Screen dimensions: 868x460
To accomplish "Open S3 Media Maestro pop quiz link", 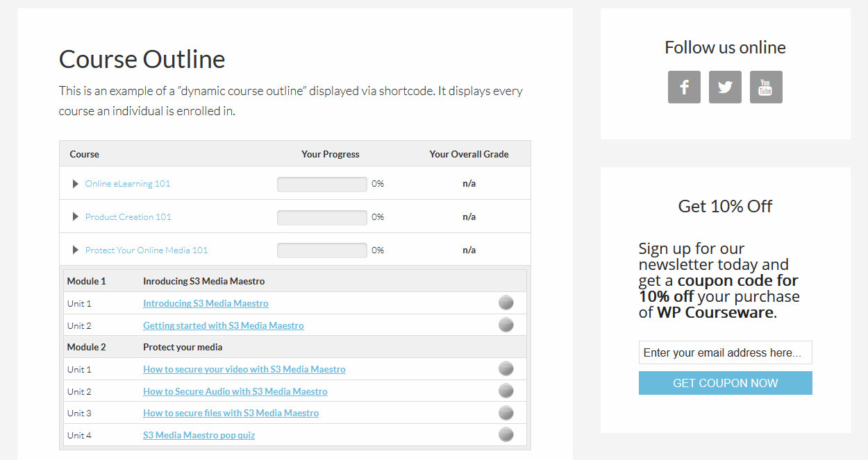I will [x=199, y=435].
